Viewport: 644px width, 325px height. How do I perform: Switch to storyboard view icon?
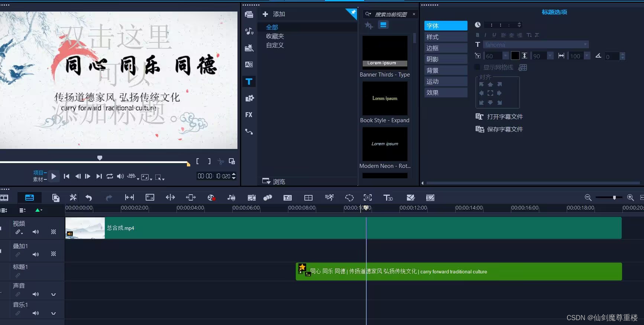click(x=4, y=198)
